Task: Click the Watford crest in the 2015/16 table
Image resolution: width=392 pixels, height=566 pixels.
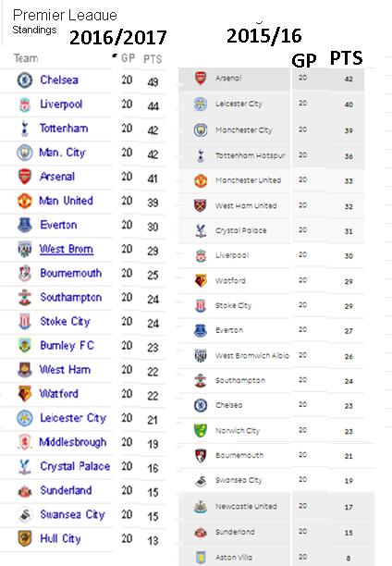Action: [x=201, y=280]
